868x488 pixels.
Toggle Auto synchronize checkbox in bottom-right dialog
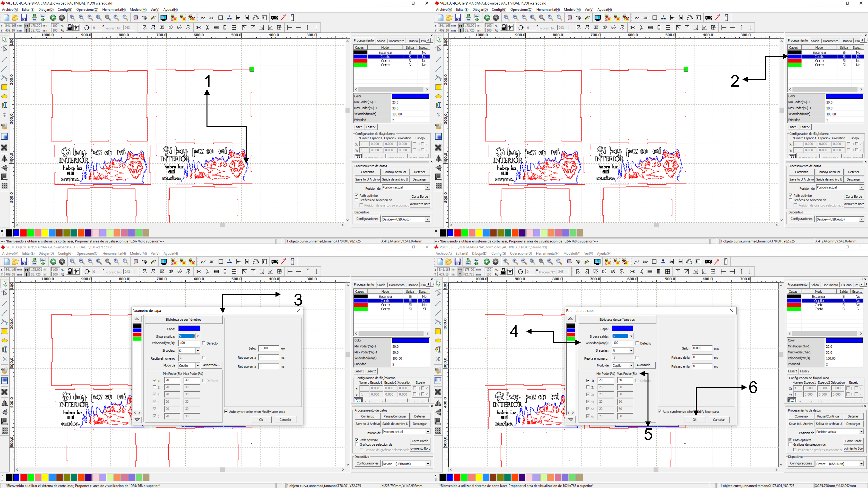(x=659, y=411)
